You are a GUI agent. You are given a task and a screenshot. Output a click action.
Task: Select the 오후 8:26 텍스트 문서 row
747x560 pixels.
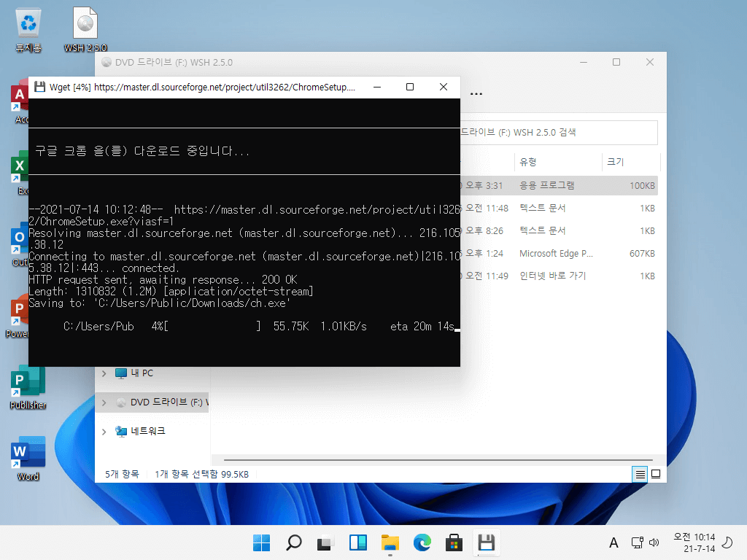coord(559,231)
